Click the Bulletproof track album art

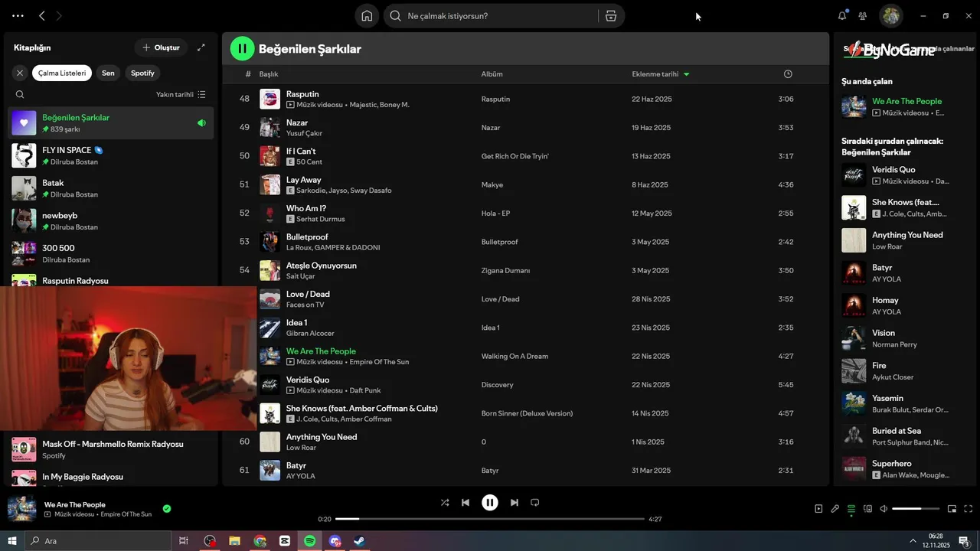pos(269,242)
